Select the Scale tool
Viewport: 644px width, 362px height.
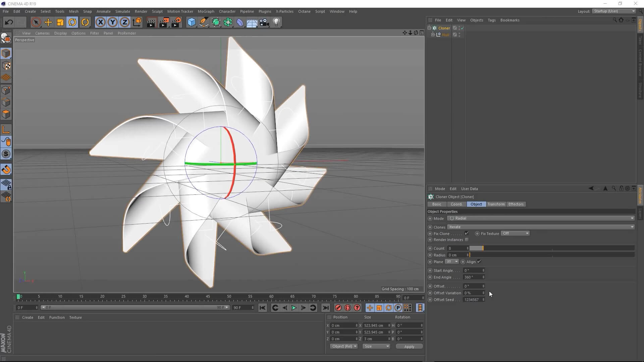coord(60,22)
